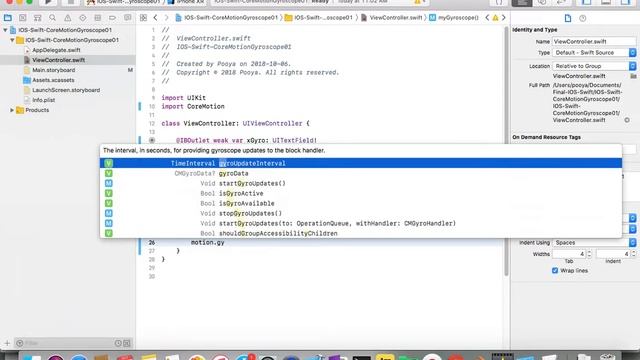Open the myGyroscope() jump bar segment
Image resolution: width=640 pixels, height=360 pixels.
453,18
